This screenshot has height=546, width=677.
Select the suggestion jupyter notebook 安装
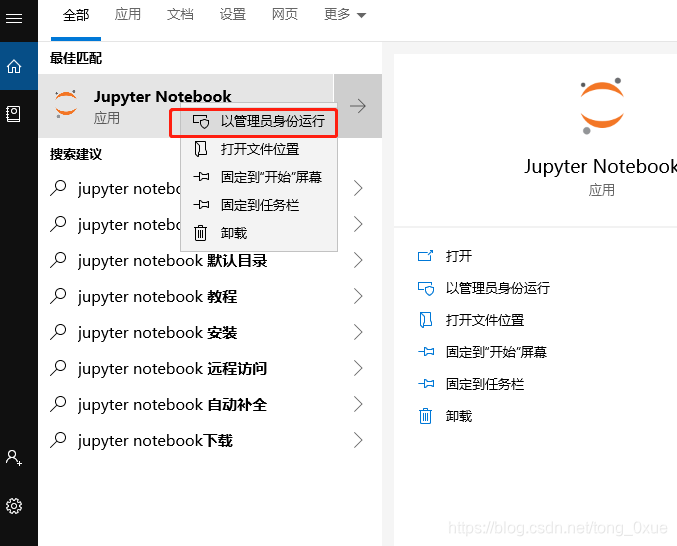click(x=158, y=333)
